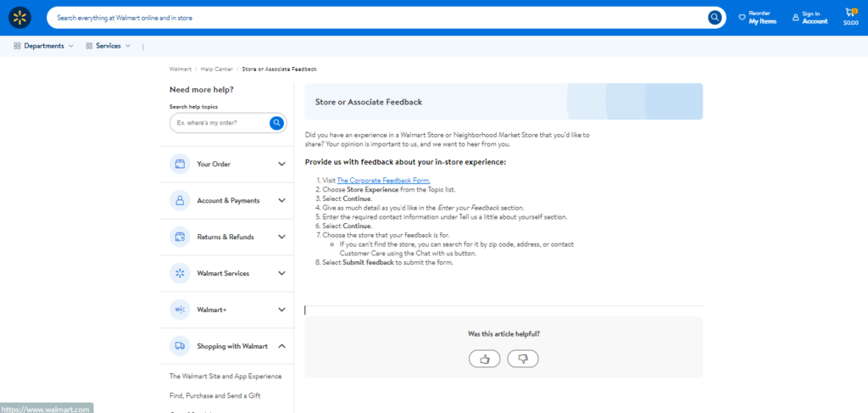Click the blue help topics search button
This screenshot has height=413, width=868.
click(x=277, y=123)
